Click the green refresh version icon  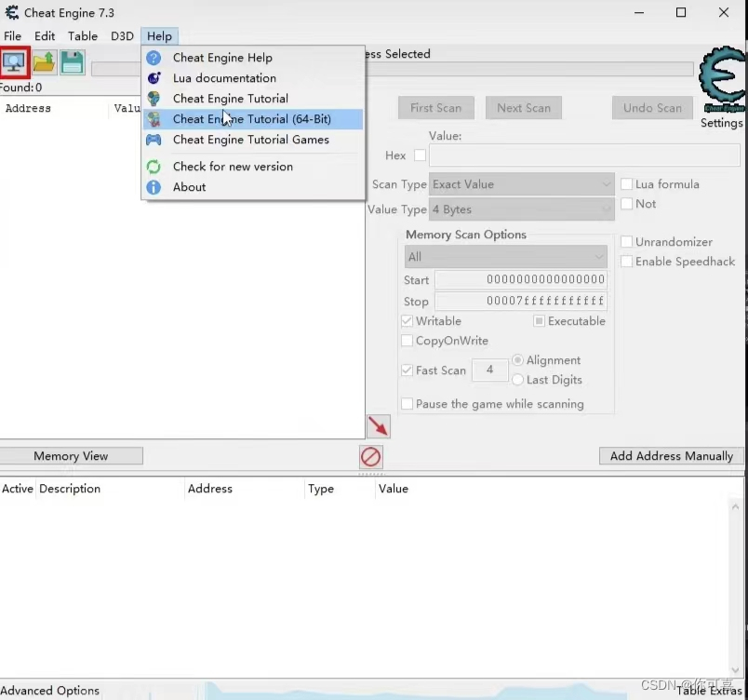point(154,167)
